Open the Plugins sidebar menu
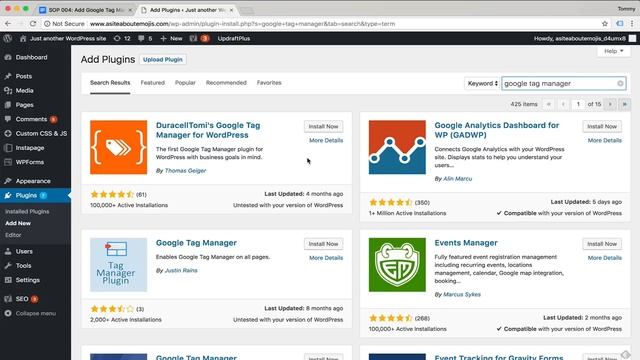The image size is (640, 360). coord(35,196)
